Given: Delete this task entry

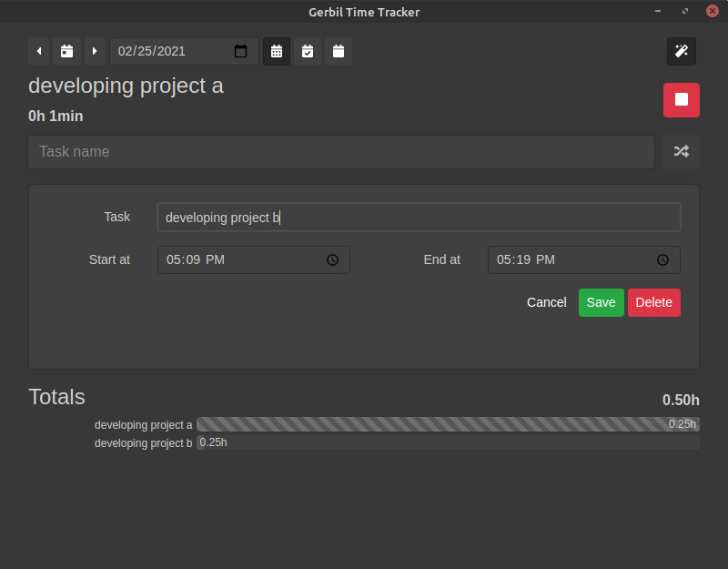Looking at the screenshot, I should tap(653, 303).
